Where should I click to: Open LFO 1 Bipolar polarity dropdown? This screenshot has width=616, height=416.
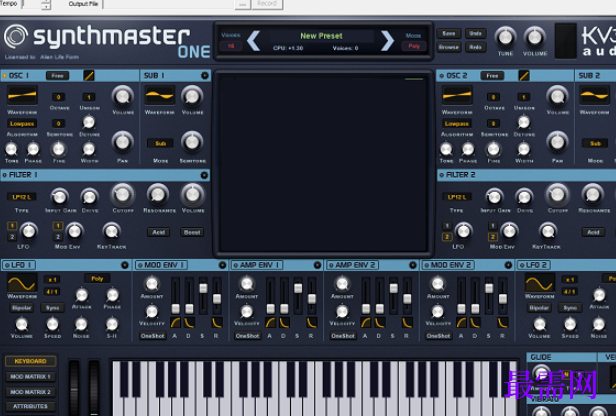pyautogui.click(x=21, y=308)
